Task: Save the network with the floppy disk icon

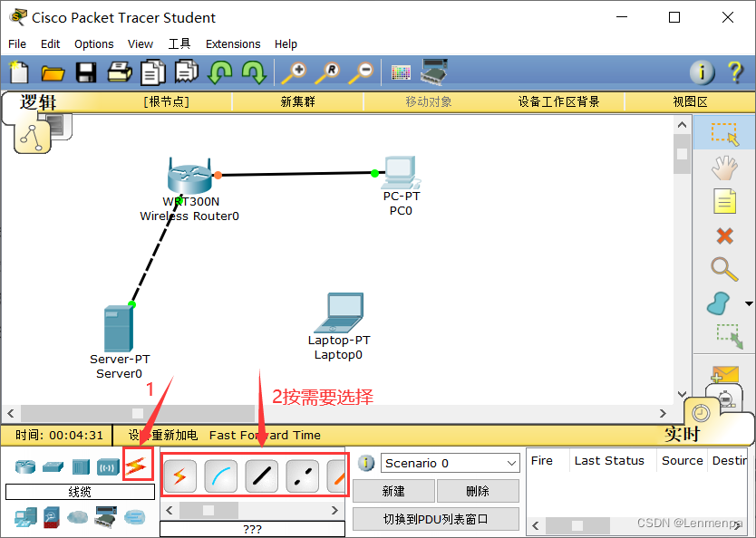Action: (x=86, y=72)
